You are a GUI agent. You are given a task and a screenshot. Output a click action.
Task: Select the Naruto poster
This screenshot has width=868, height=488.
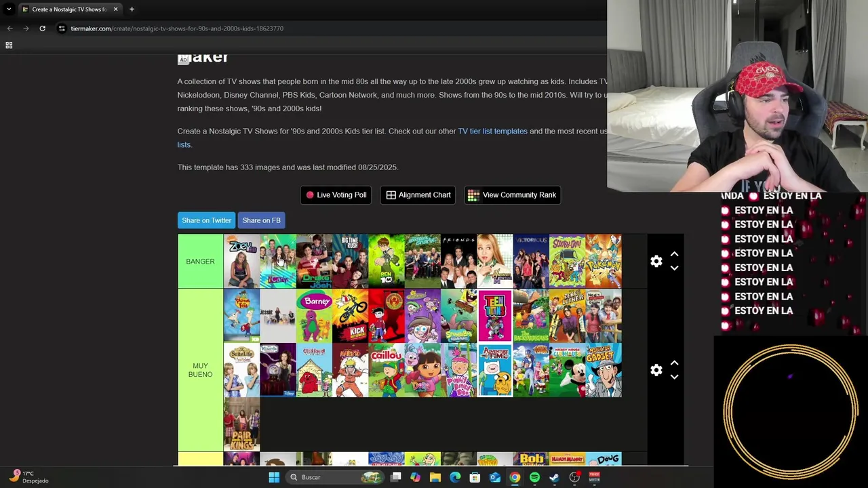click(350, 370)
